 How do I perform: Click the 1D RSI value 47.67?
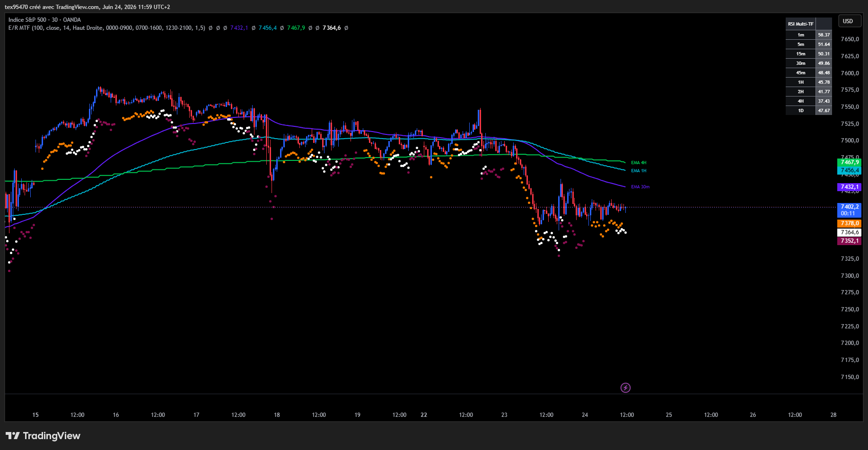click(x=824, y=111)
